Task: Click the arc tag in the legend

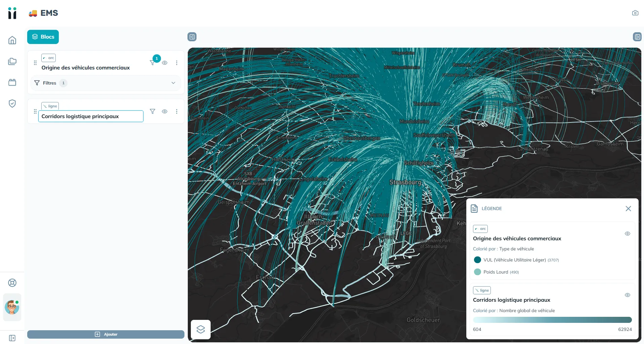Action: point(480,229)
